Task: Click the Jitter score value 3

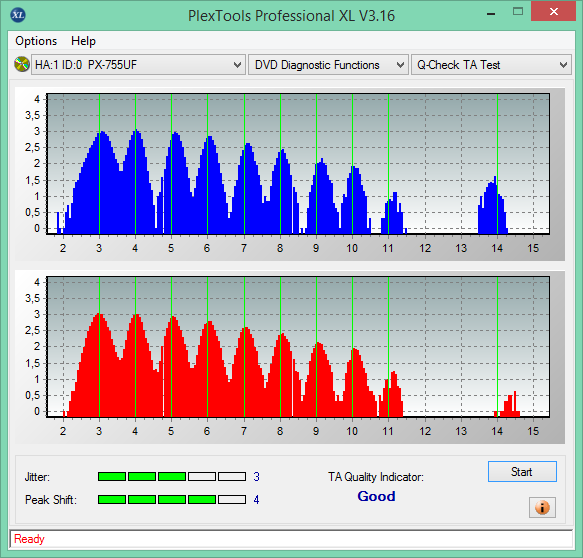Action: (x=256, y=477)
